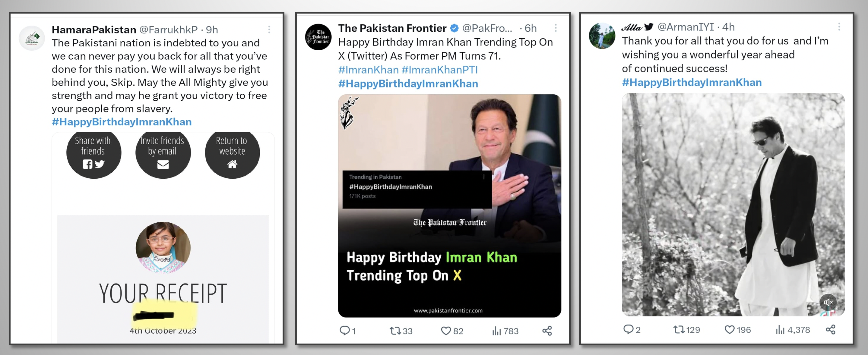The image size is (868, 355).
Task: Like Atta's birthday tweet
Action: (730, 329)
